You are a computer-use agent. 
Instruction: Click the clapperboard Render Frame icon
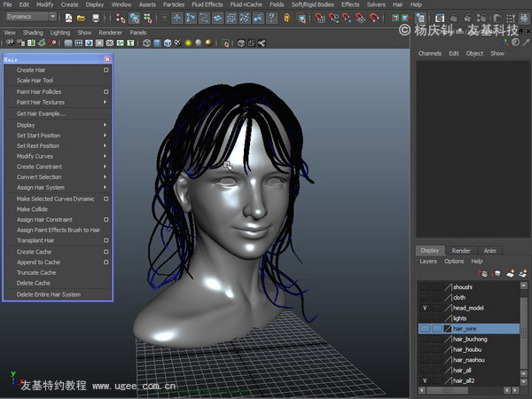(x=454, y=18)
